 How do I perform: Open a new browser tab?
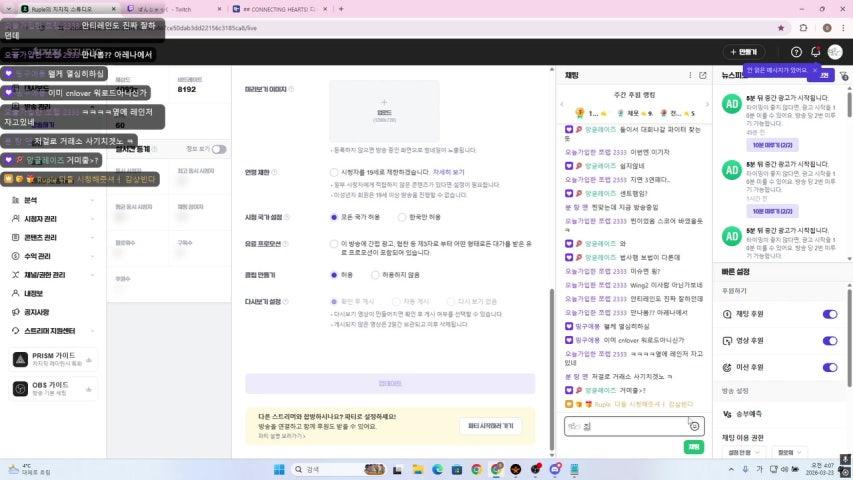coord(341,9)
